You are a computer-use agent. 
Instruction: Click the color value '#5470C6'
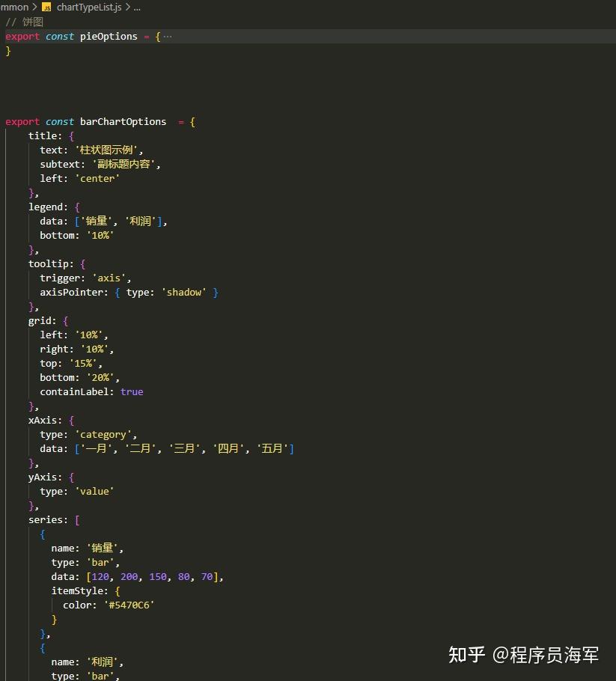coord(129,605)
